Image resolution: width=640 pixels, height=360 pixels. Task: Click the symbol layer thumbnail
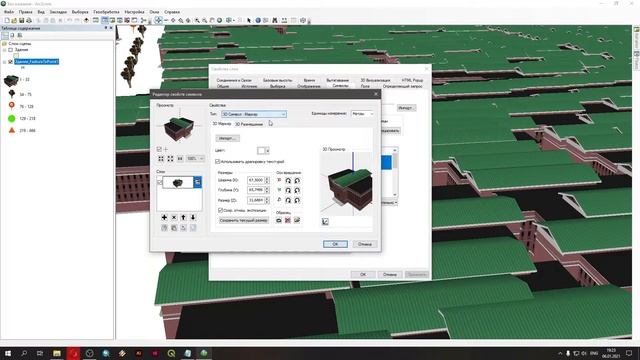tap(178, 182)
